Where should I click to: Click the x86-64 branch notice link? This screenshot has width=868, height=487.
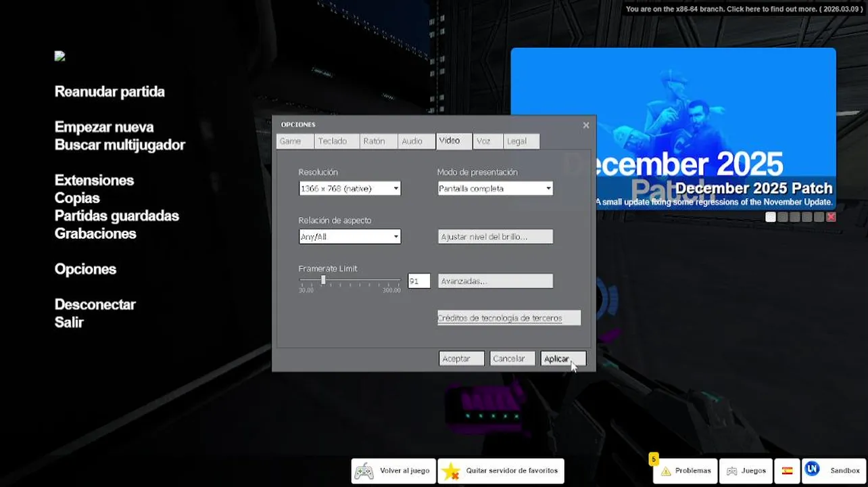click(744, 9)
